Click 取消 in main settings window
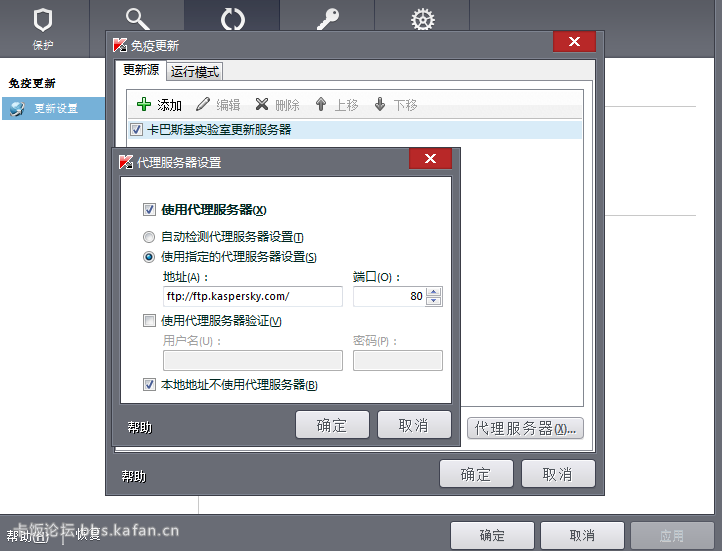The height and width of the screenshot is (551, 722). [582, 535]
